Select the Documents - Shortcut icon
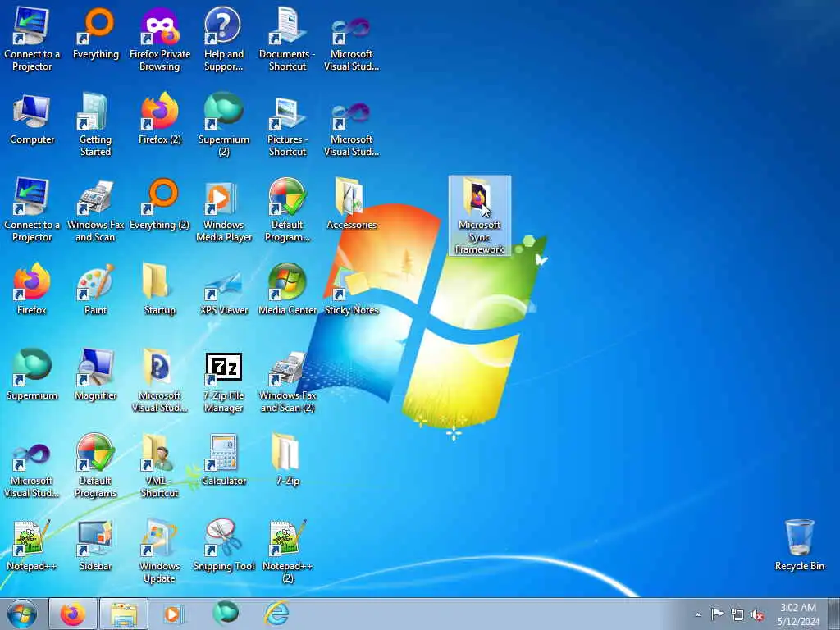This screenshot has width=840, height=630. click(287, 39)
